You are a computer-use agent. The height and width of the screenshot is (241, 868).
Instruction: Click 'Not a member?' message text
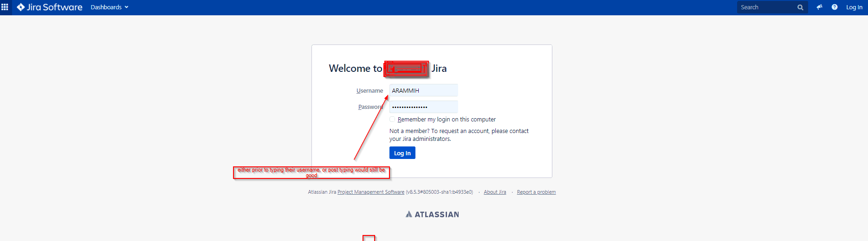pos(459,135)
